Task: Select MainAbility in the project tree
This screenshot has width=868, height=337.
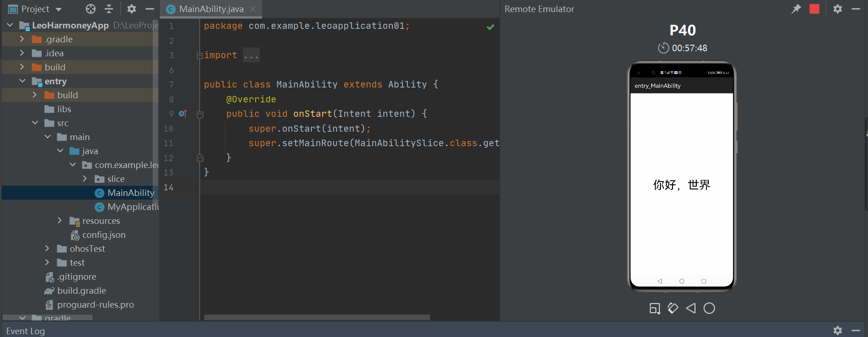Action: (131, 193)
